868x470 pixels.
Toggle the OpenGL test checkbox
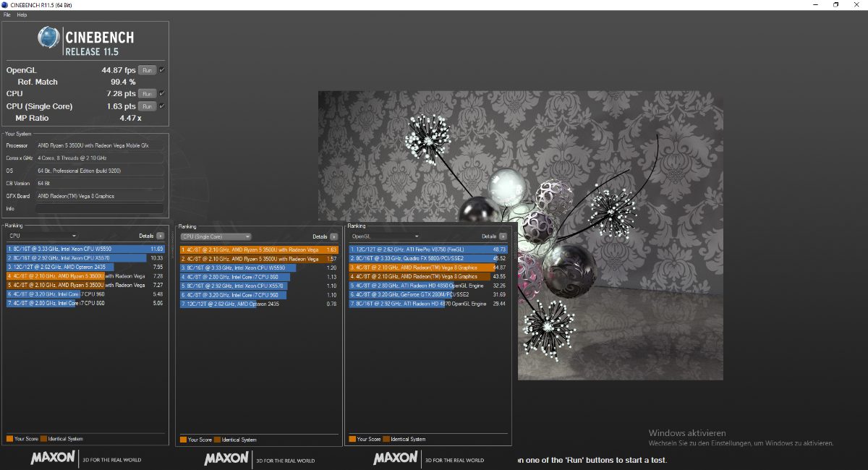tap(162, 70)
